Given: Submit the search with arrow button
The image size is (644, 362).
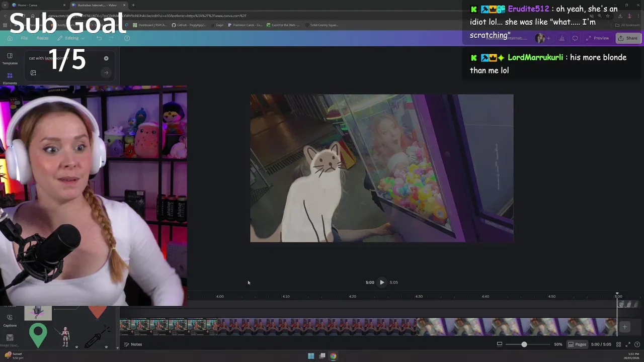Looking at the screenshot, I should click(106, 73).
